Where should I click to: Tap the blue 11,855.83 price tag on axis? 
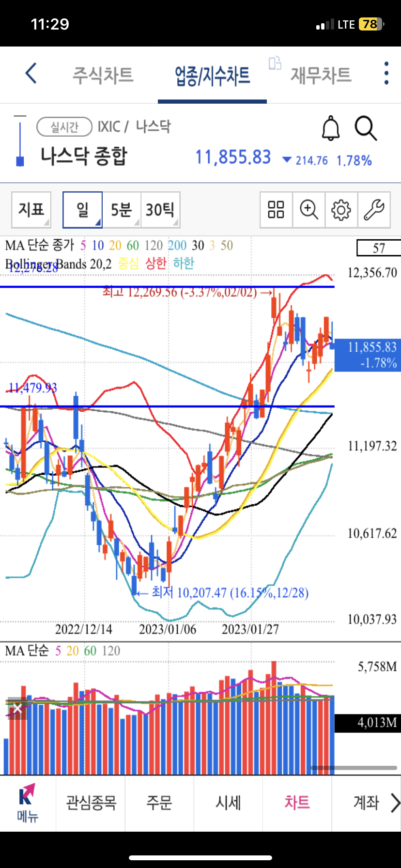pos(368,355)
